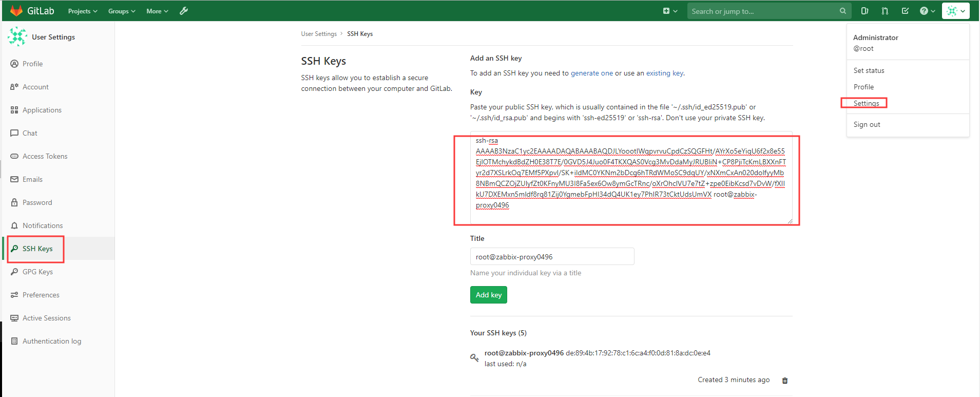Open the new item plus dropdown
The height and width of the screenshot is (397, 980).
670,11
